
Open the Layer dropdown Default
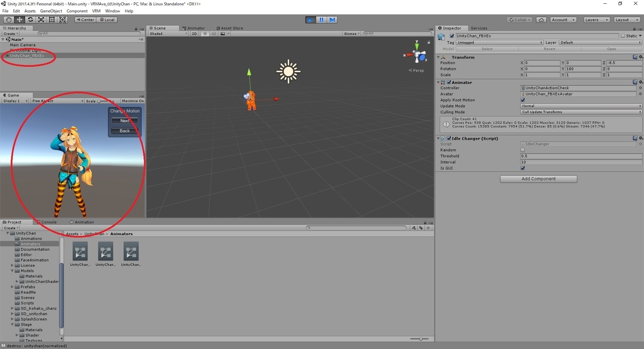(600, 42)
